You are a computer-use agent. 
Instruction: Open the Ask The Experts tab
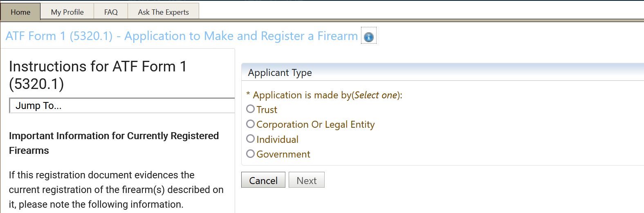(164, 12)
